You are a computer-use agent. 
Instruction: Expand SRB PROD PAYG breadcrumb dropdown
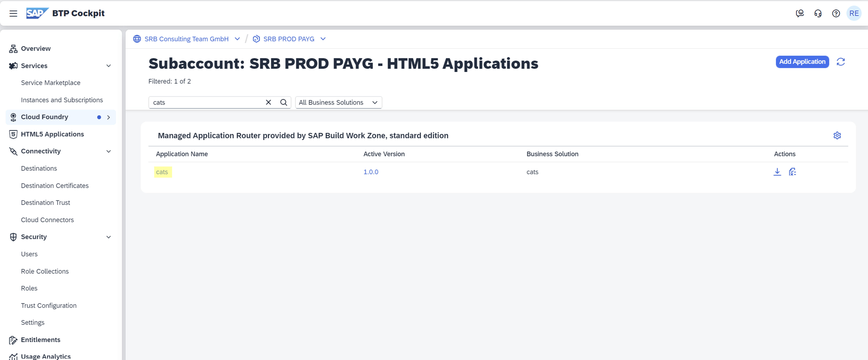[x=323, y=39]
